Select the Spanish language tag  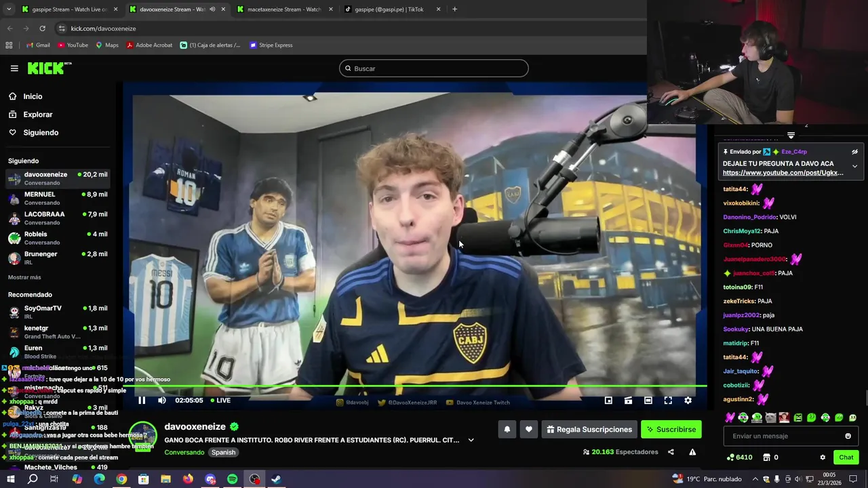click(x=223, y=452)
